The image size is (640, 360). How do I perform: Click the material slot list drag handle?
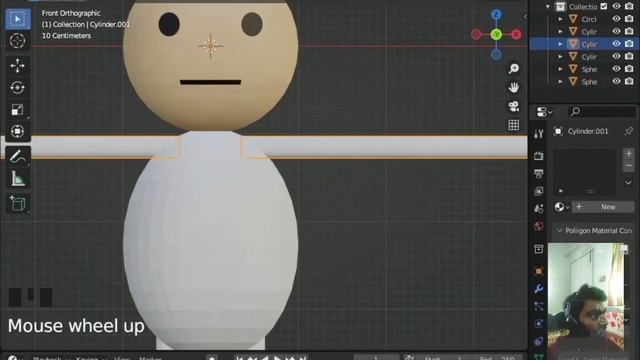(590, 191)
